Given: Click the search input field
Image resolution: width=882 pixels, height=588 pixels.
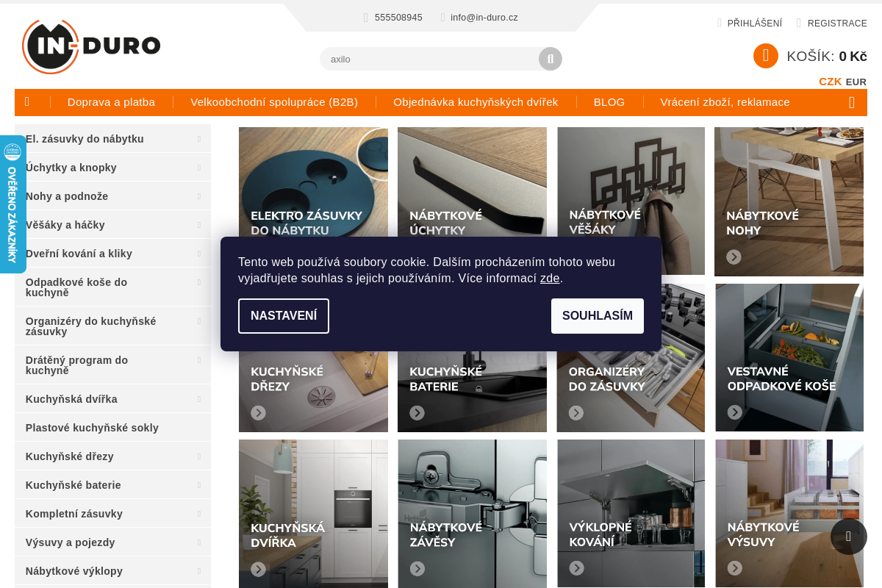Looking at the screenshot, I should pyautogui.click(x=429, y=59).
